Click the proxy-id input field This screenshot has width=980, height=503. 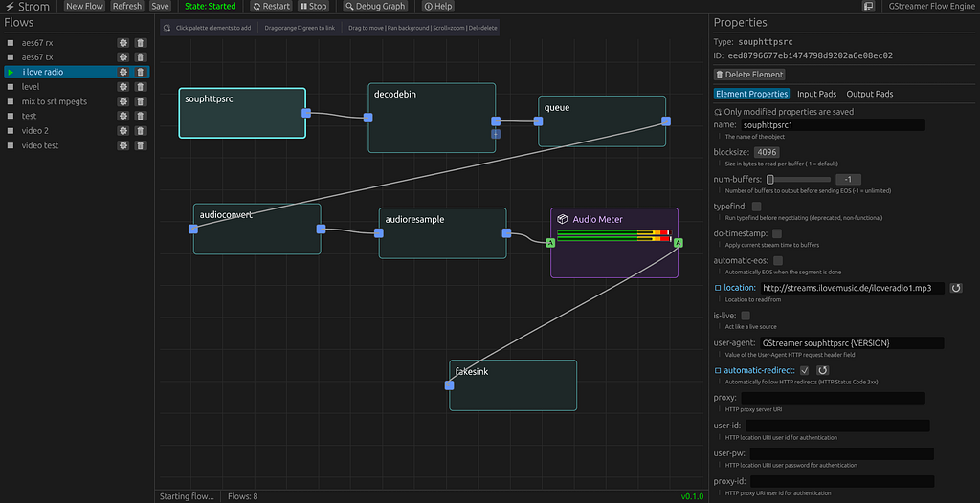pyautogui.click(x=842, y=481)
